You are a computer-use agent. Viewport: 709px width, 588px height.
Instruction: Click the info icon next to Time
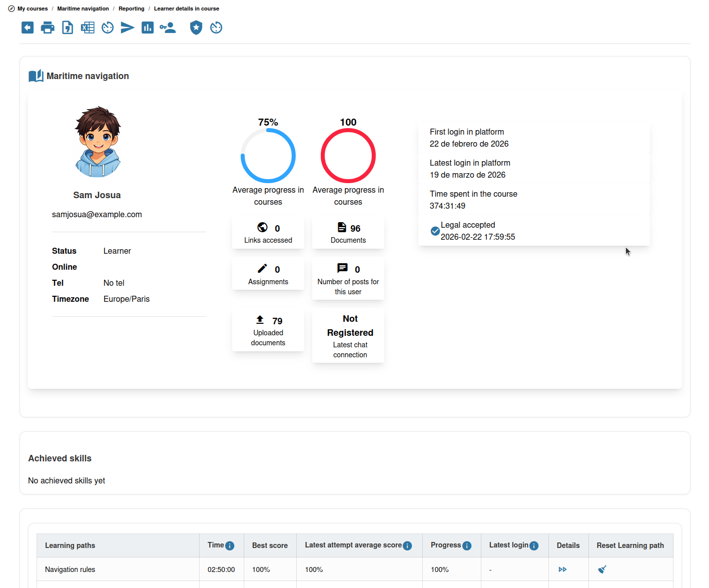pyautogui.click(x=230, y=545)
